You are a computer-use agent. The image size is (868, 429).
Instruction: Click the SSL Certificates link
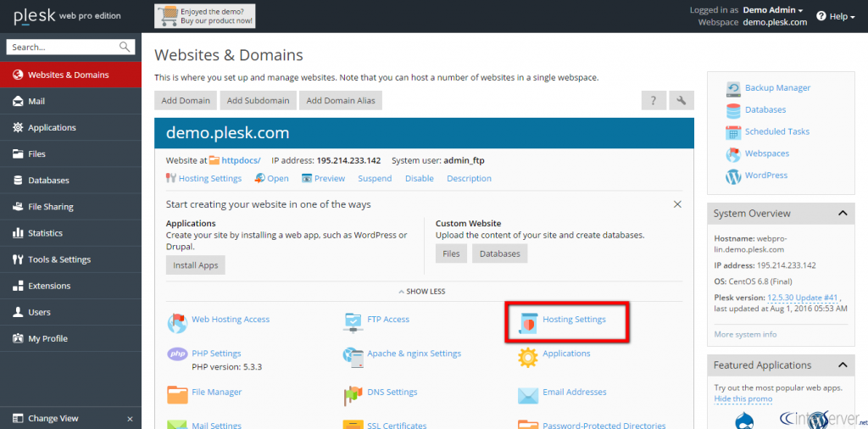click(x=397, y=425)
